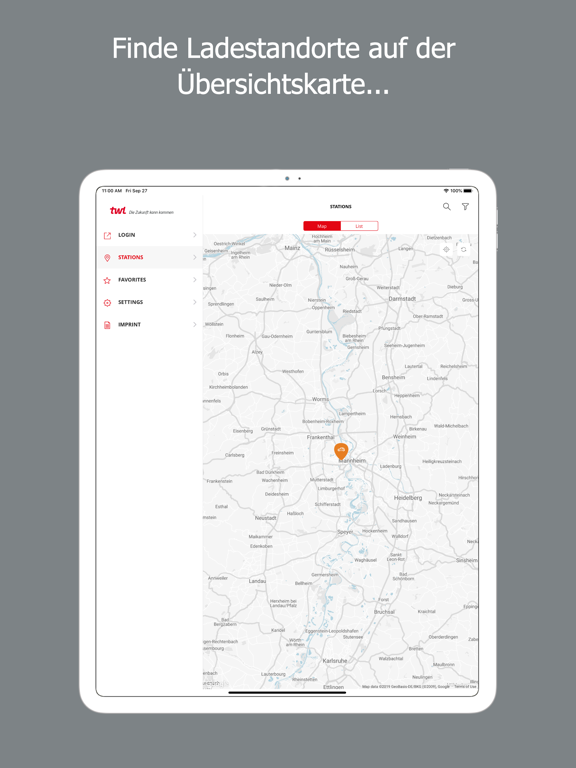Click the Frankenthal label on map
This screenshot has width=576, height=768.
[321, 437]
